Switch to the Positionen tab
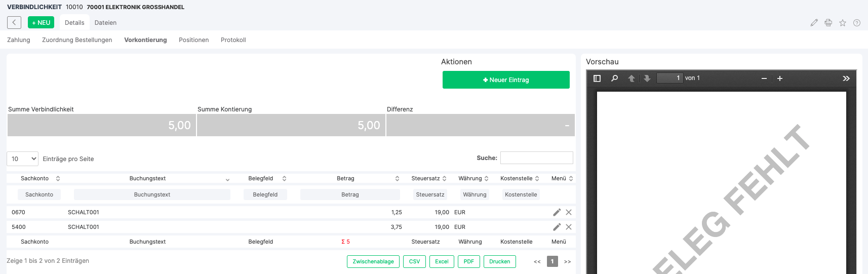 193,40
